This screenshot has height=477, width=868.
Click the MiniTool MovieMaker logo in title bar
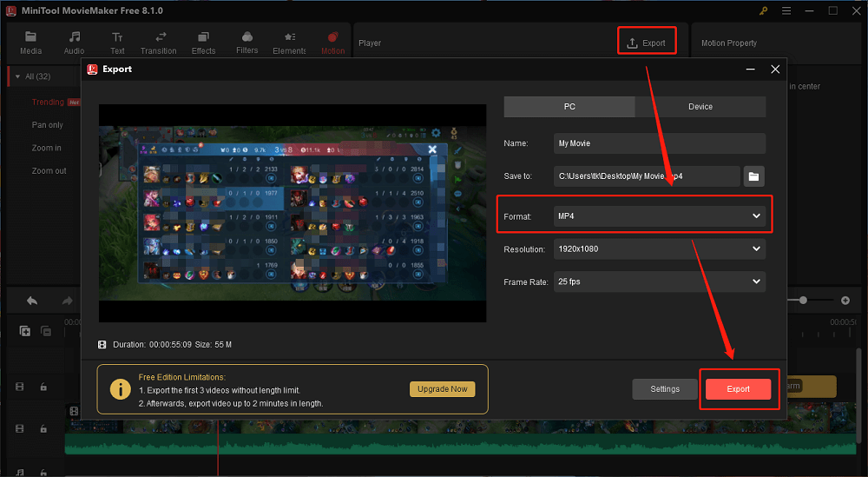click(x=11, y=10)
